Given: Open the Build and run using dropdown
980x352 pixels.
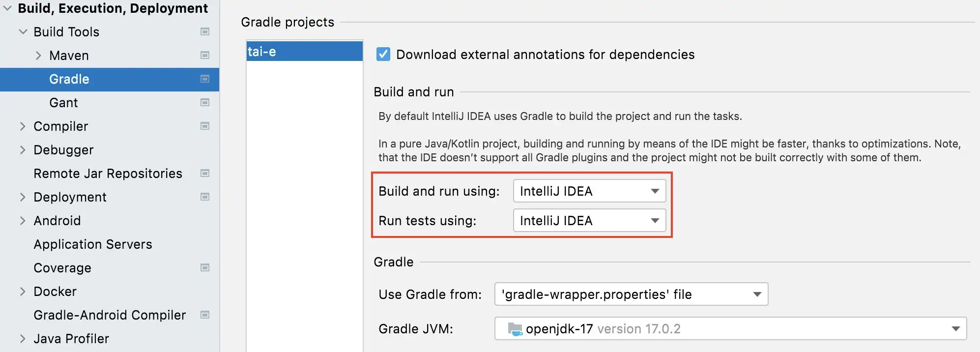Looking at the screenshot, I should [x=589, y=191].
